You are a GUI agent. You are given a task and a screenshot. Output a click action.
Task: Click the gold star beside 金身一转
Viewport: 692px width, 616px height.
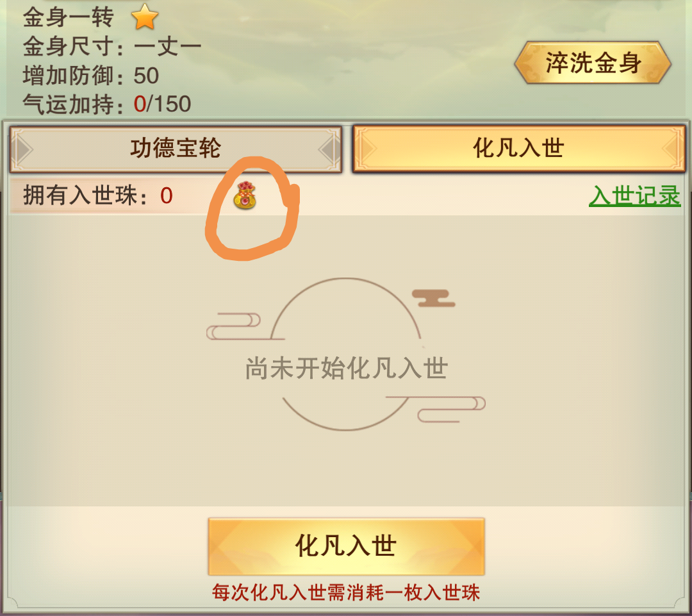[x=145, y=17]
